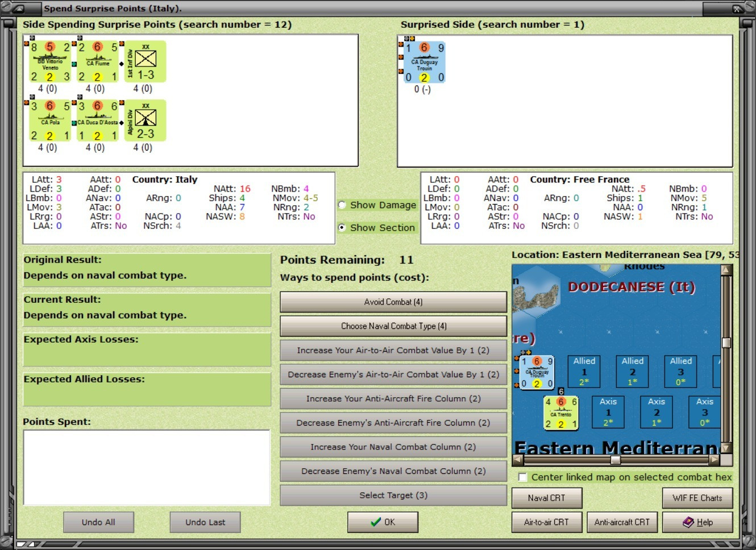The height and width of the screenshot is (550, 756).
Task: Click Surprised Side search number heading
Action: pyautogui.click(x=492, y=24)
